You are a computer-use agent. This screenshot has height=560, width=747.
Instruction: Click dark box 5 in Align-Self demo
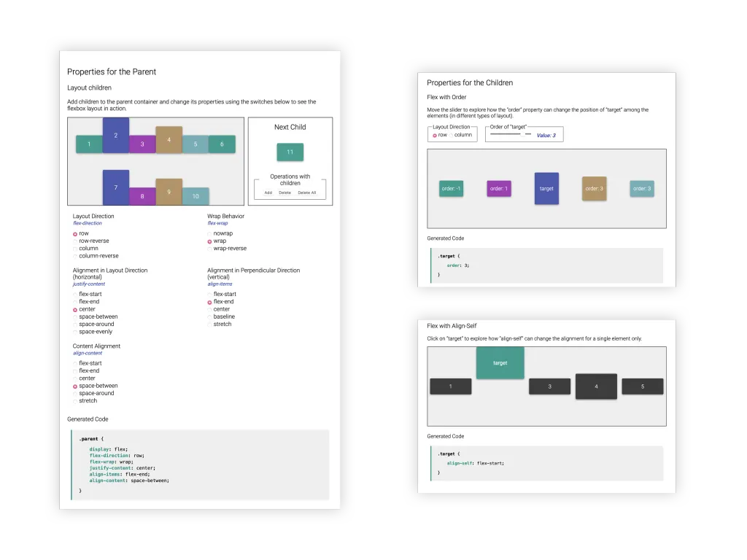(643, 386)
